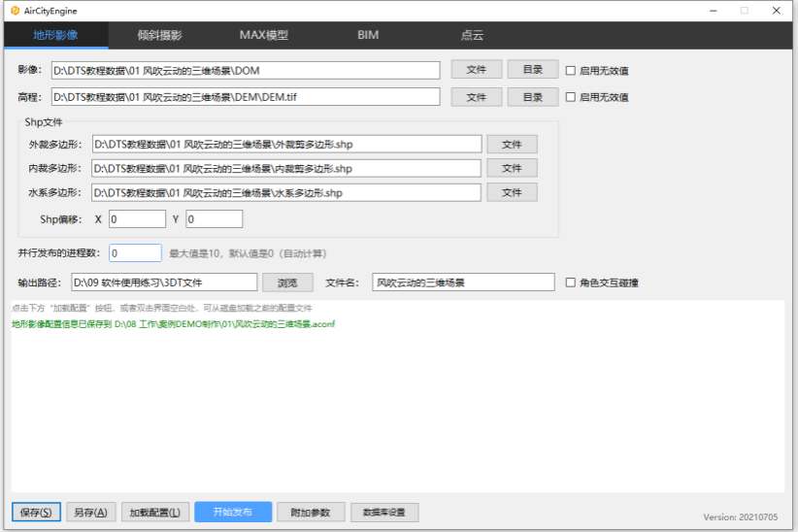Click the AirCityEngine app icon in title bar
The height and width of the screenshot is (532, 798).
click(16, 11)
